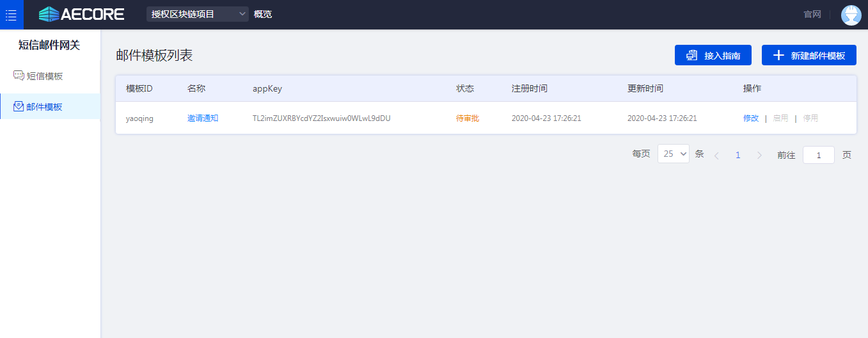Click the AECORE logo
Viewport: 868px width, 338px height.
click(81, 14)
